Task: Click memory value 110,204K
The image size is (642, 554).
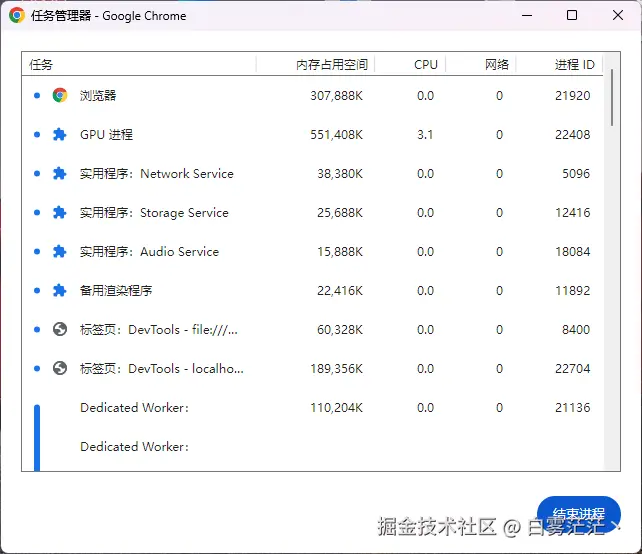Action: coord(336,407)
